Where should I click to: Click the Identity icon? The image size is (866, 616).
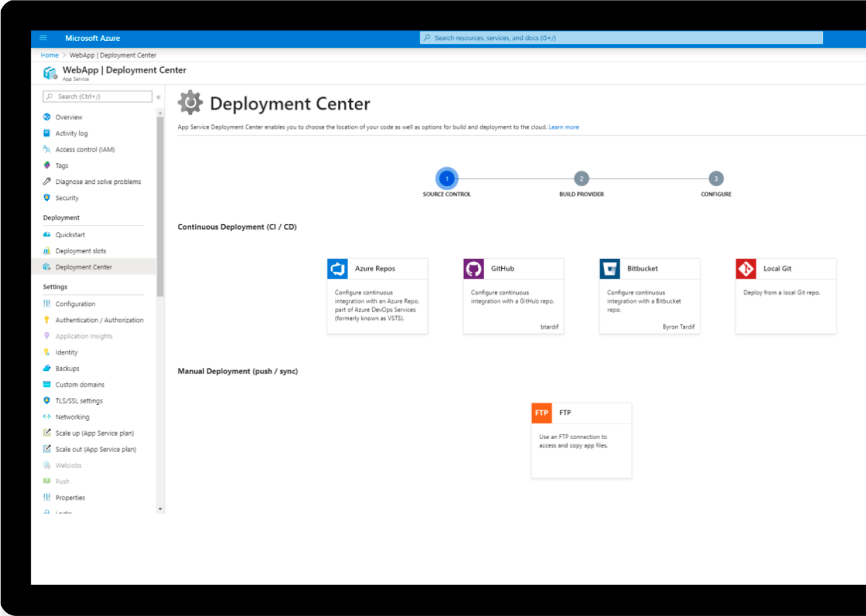click(47, 352)
